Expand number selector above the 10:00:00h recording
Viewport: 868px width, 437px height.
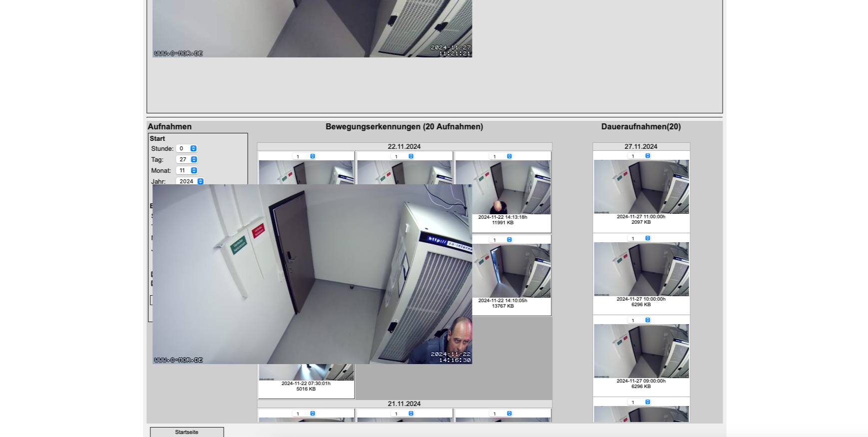(x=640, y=238)
